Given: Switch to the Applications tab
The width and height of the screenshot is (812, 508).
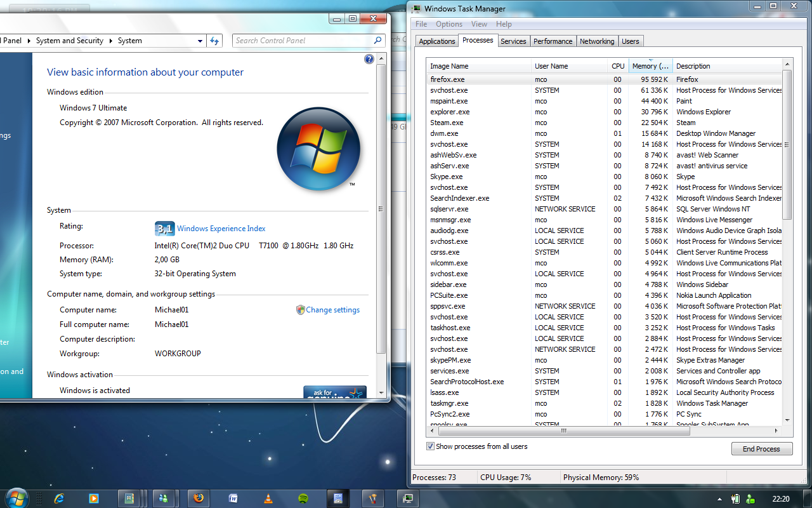Looking at the screenshot, I should coord(437,41).
